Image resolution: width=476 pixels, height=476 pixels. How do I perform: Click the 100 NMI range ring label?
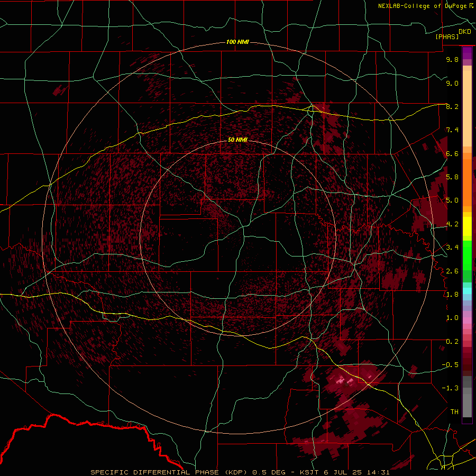tap(237, 42)
